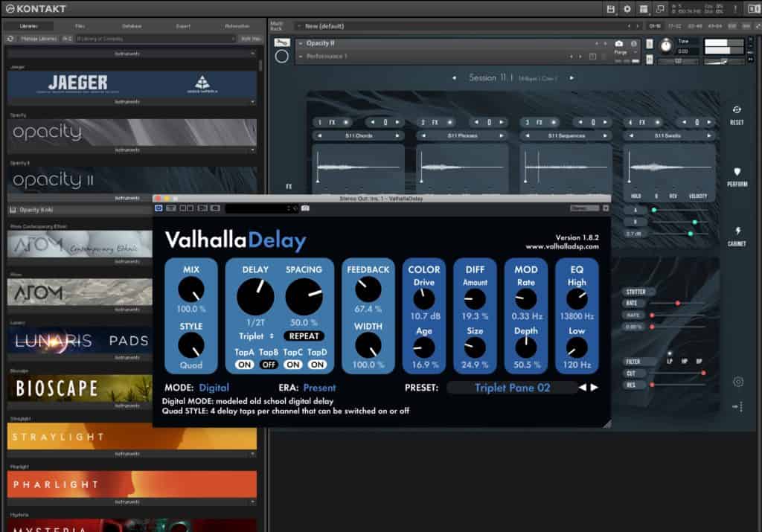Viewport: 762px width, 532px height.
Task: Switch to the Database tab
Action: click(132, 26)
